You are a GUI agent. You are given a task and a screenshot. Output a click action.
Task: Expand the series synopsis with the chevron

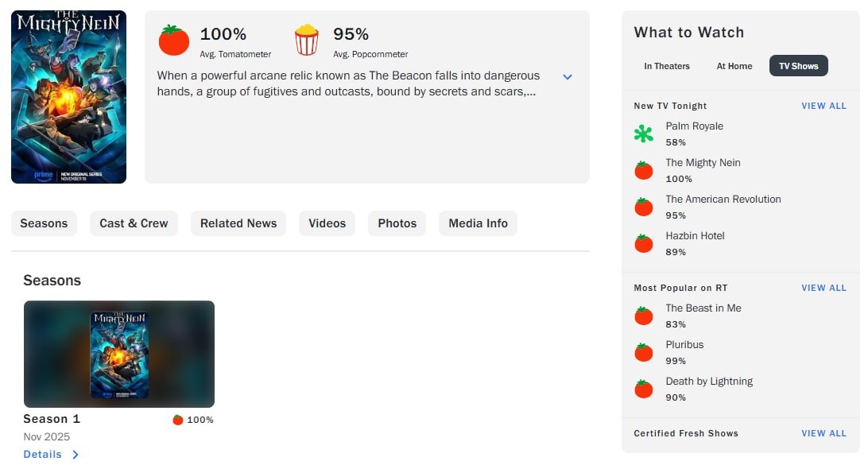pyautogui.click(x=568, y=77)
